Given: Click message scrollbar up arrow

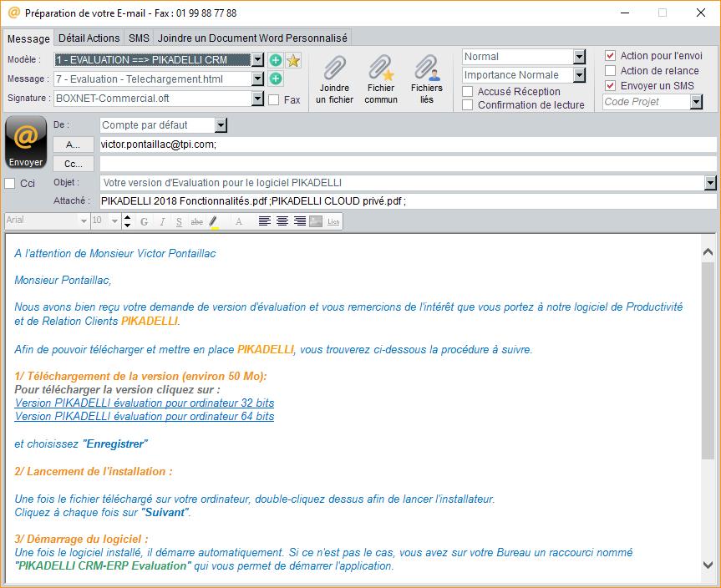Looking at the screenshot, I should pyautogui.click(x=708, y=252).
